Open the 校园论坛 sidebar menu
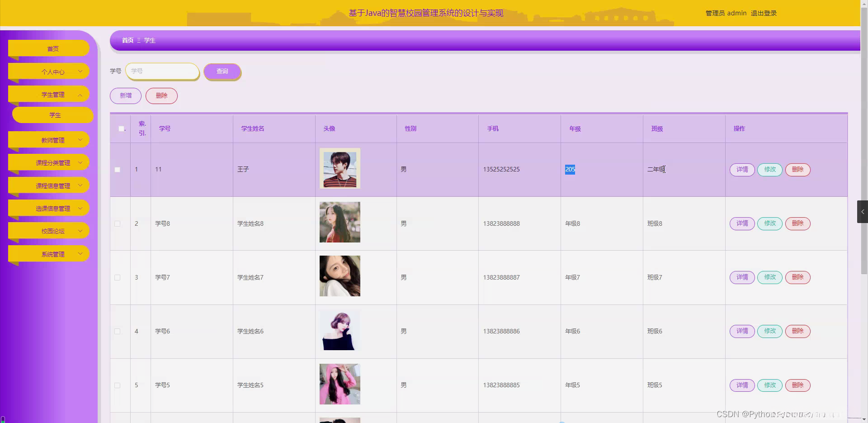The height and width of the screenshot is (423, 868). click(x=49, y=231)
